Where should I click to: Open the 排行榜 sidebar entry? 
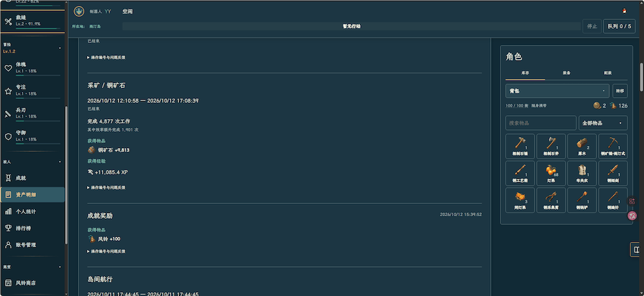(32, 228)
